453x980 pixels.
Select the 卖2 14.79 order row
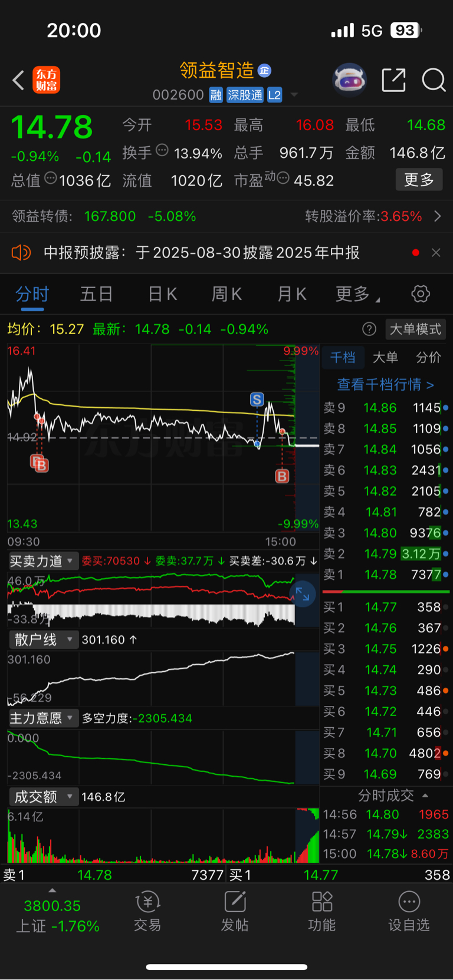tap(385, 554)
